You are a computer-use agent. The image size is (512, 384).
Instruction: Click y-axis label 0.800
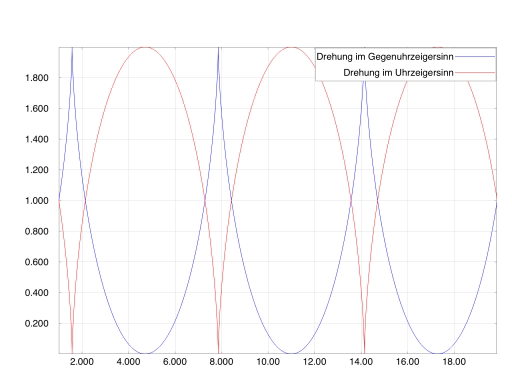pyautogui.click(x=37, y=231)
